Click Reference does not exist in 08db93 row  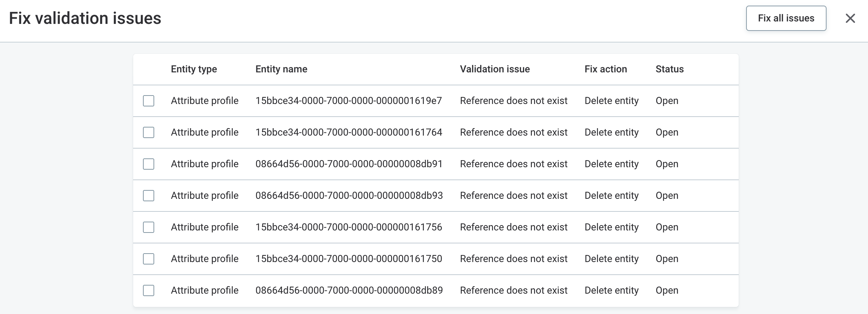pyautogui.click(x=514, y=196)
